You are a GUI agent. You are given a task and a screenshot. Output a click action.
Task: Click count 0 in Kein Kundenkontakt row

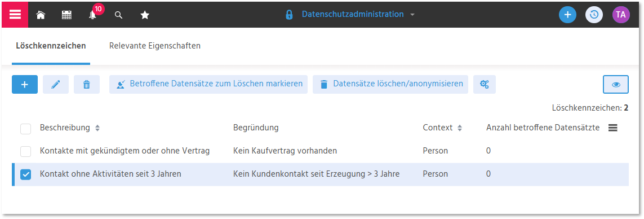click(x=488, y=174)
